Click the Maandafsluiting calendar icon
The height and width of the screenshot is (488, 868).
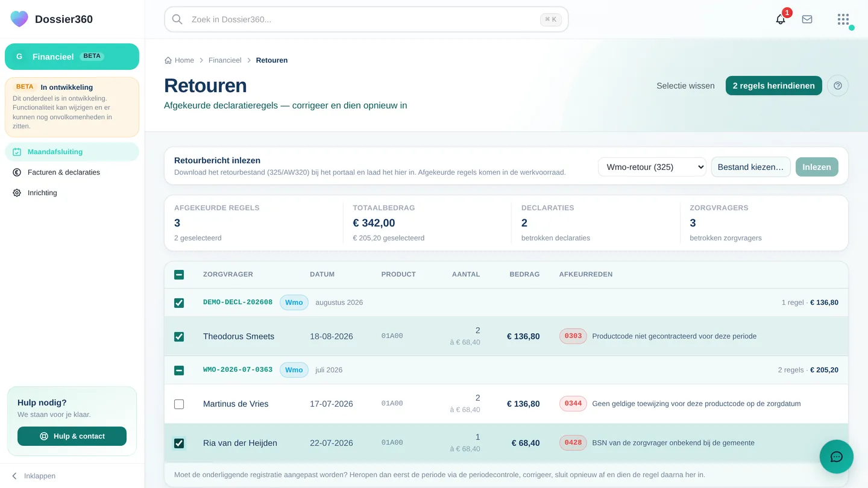click(17, 152)
